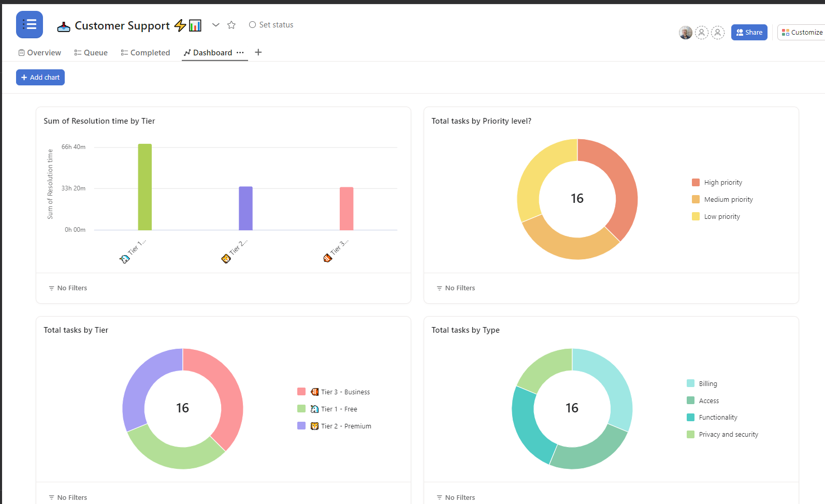Click the green Tier 1 bar in chart
Viewport: 825px width, 504px height.
click(x=145, y=187)
